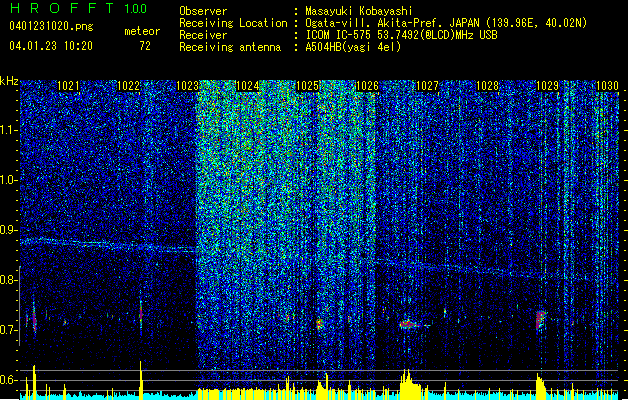Viewport: 629px width, 400px height.
Task: Click the 1025 time marker
Action: click(x=307, y=86)
